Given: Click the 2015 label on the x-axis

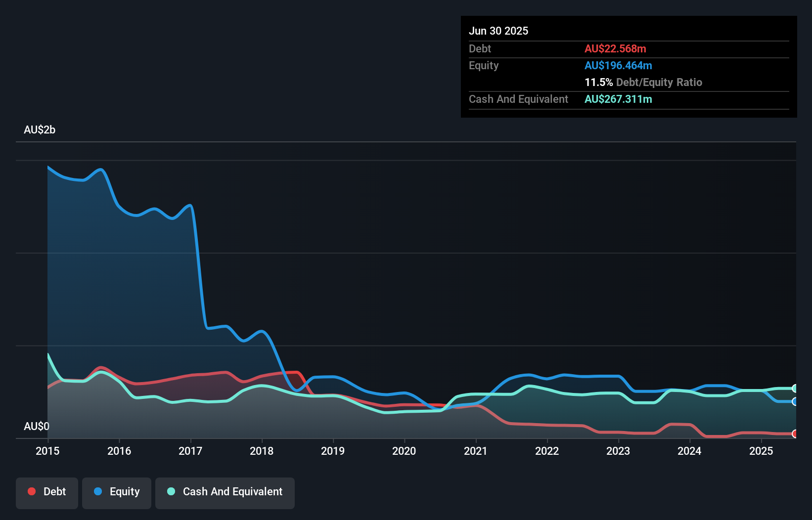Looking at the screenshot, I should (47, 451).
